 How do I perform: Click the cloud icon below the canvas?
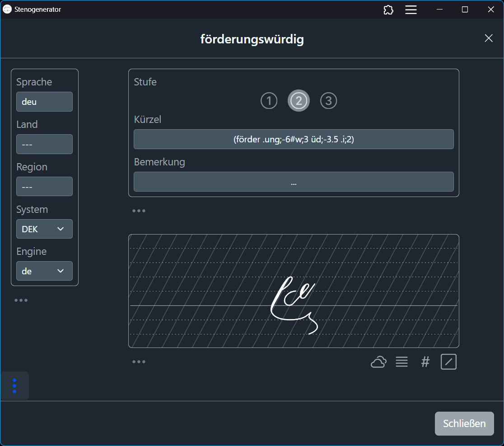pos(378,362)
